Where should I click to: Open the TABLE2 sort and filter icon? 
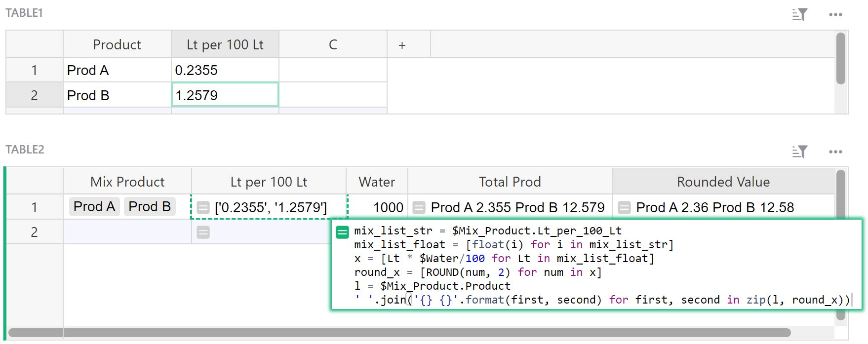pyautogui.click(x=799, y=152)
